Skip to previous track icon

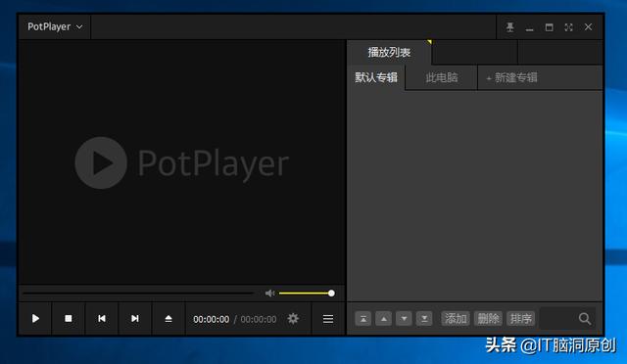click(x=102, y=318)
